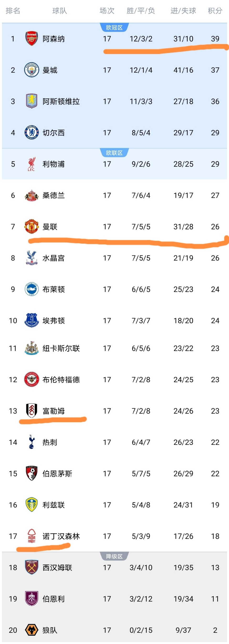The image size is (229, 644).
Task: Select team name 诺丁汉森林
Action: point(61,536)
